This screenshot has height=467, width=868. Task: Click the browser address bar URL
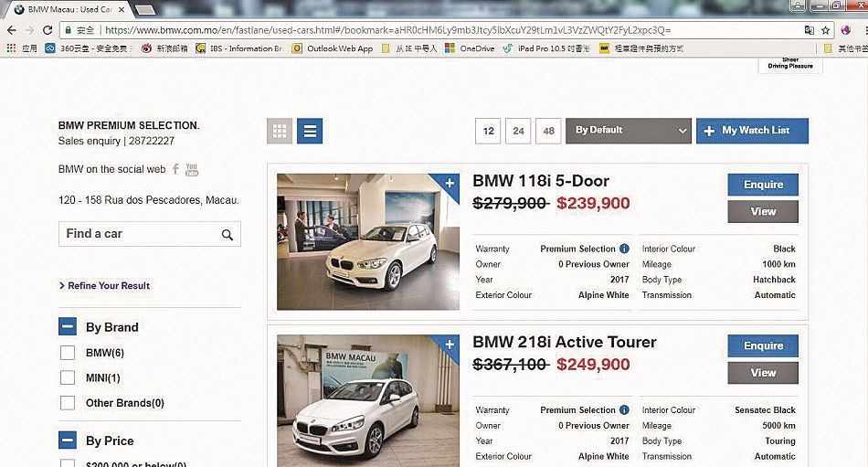pyautogui.click(x=387, y=30)
